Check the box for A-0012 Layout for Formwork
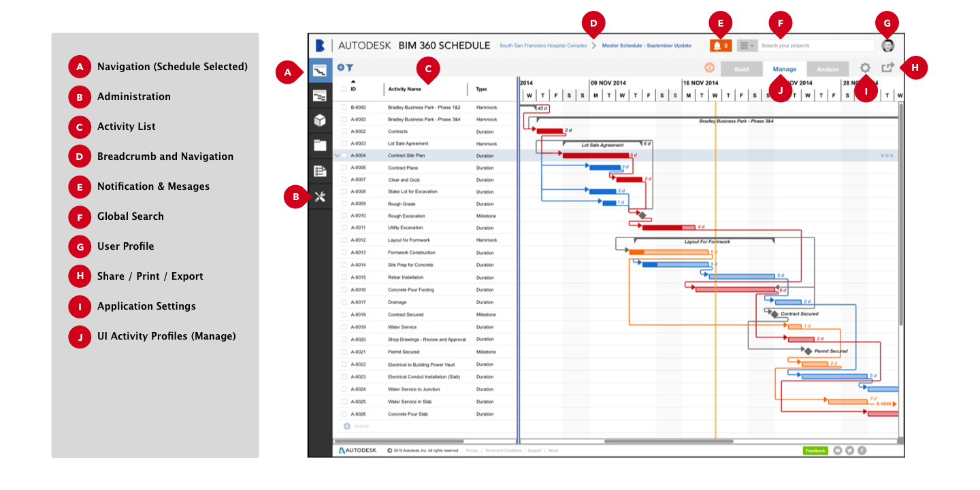This screenshot has height=490, width=980. [344, 240]
